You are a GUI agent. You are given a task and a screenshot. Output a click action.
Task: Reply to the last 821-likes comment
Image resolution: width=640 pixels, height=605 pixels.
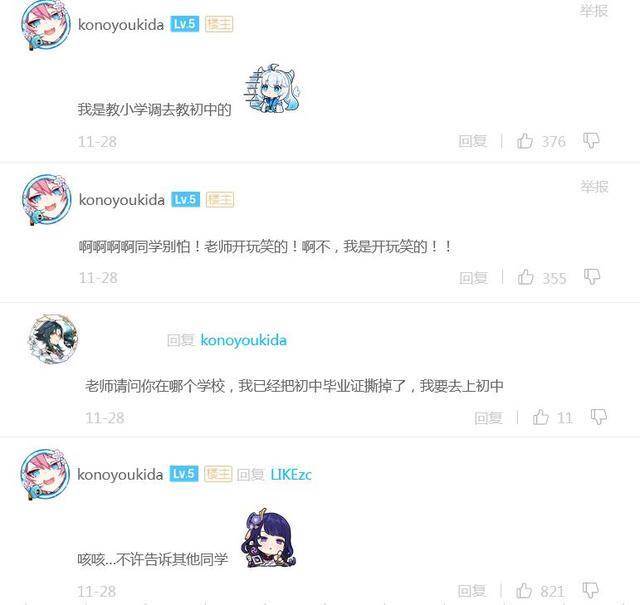(472, 590)
